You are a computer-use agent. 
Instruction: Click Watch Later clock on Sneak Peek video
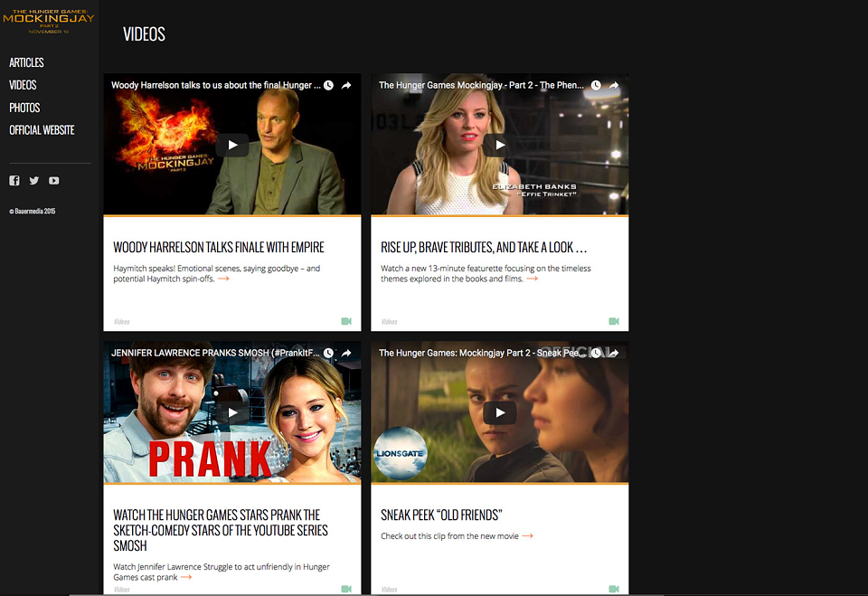596,353
